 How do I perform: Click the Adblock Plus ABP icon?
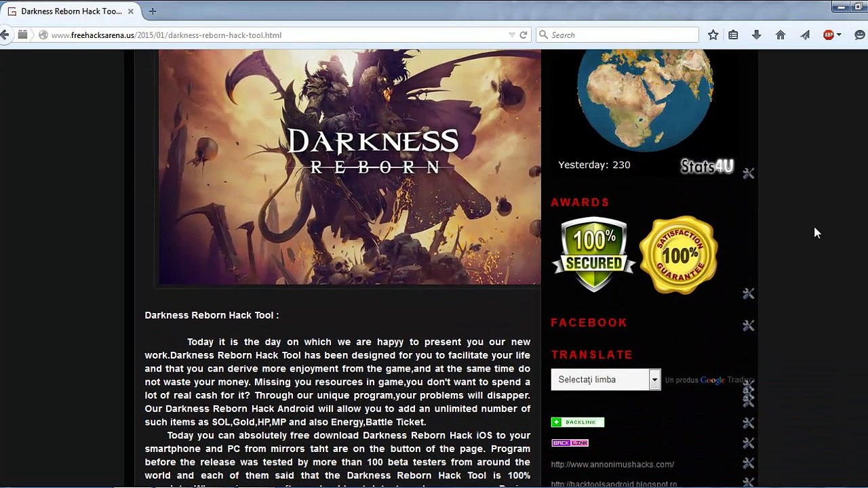tap(828, 35)
